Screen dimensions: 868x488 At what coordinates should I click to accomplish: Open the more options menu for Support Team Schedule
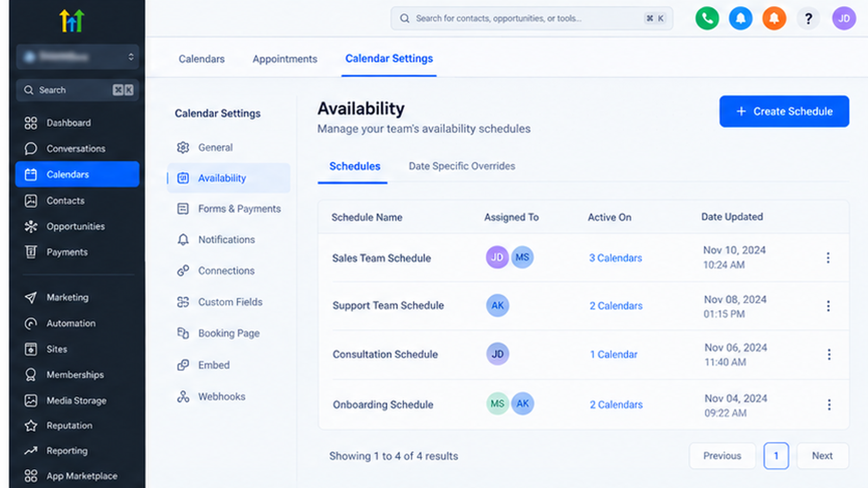pyautogui.click(x=828, y=306)
